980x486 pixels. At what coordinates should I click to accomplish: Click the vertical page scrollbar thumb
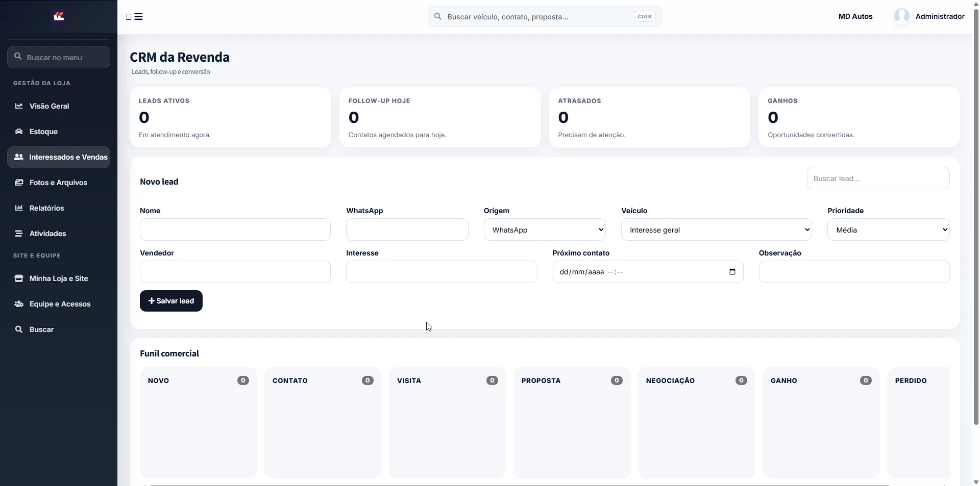[x=976, y=217]
